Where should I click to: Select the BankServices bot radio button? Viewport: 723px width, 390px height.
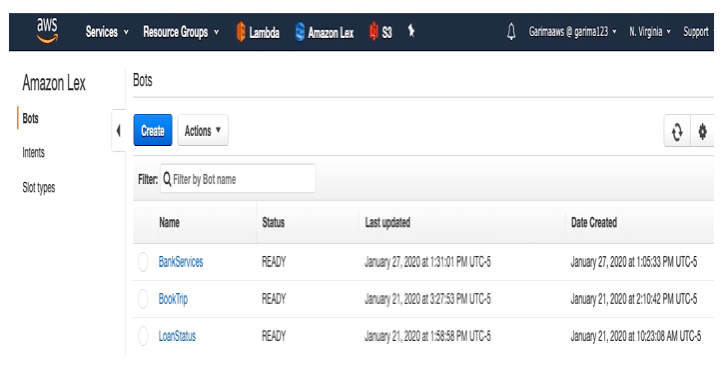143,262
